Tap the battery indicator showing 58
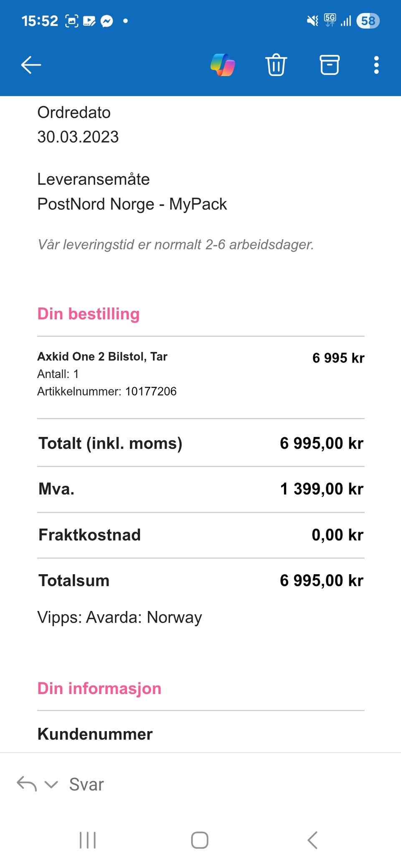The height and width of the screenshot is (868, 401). (x=368, y=21)
